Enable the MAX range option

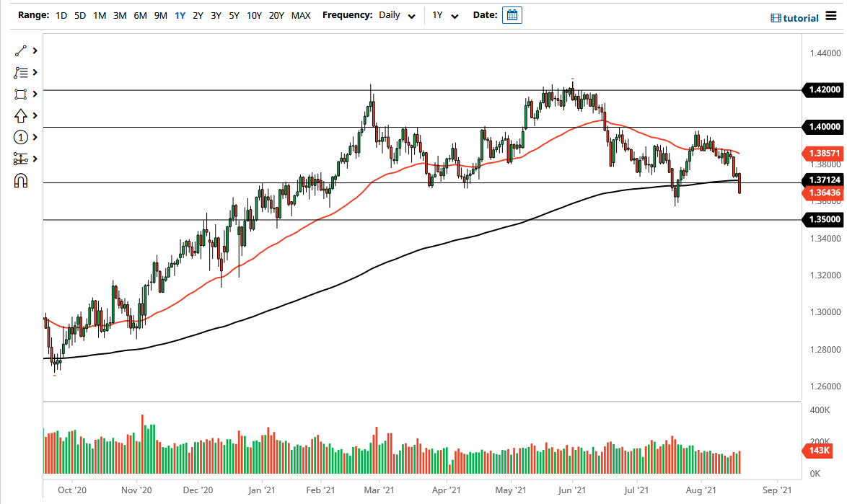(x=301, y=14)
